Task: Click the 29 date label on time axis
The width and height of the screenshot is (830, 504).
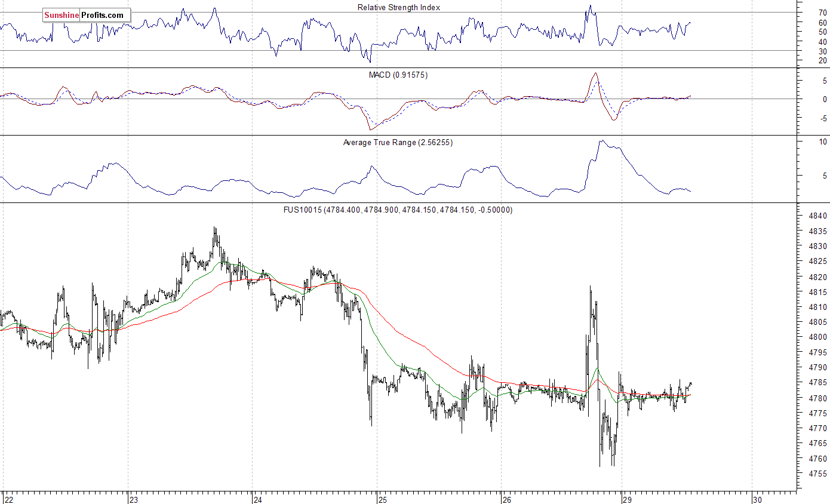Action: tap(627, 499)
